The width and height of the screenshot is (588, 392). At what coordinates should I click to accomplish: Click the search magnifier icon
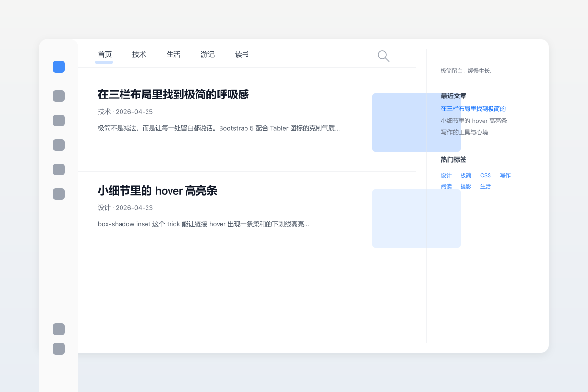[x=384, y=56]
